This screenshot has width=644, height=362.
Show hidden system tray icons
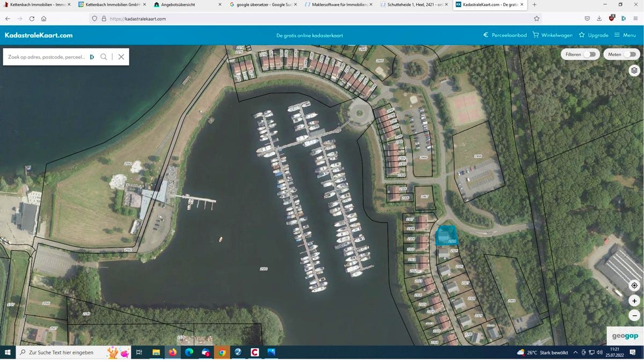coord(575,352)
